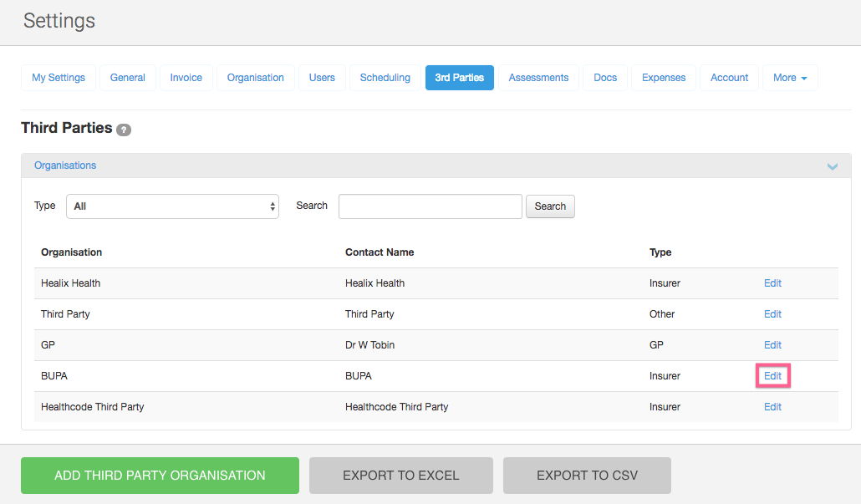Click Add Third Party Organisation button

160,476
